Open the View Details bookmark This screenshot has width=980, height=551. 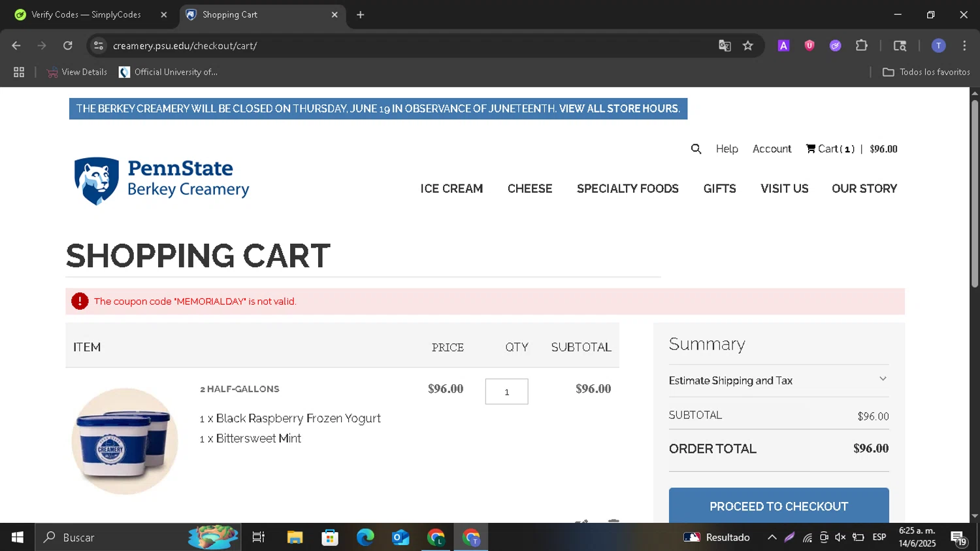point(77,72)
